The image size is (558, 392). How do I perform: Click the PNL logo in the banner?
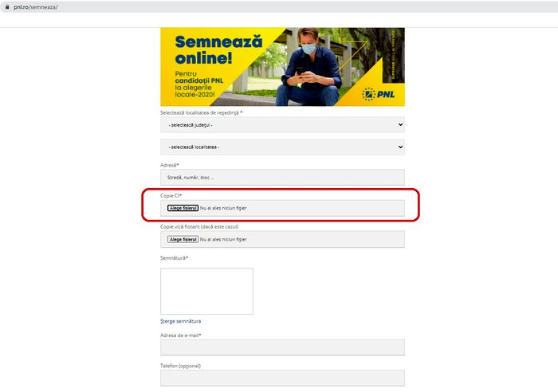coord(379,94)
